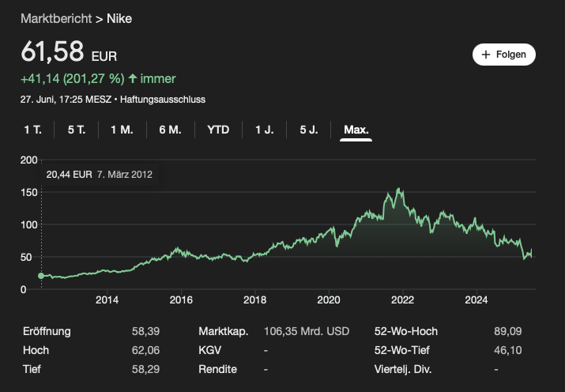Click the 'Rendite' label

pyautogui.click(x=217, y=369)
